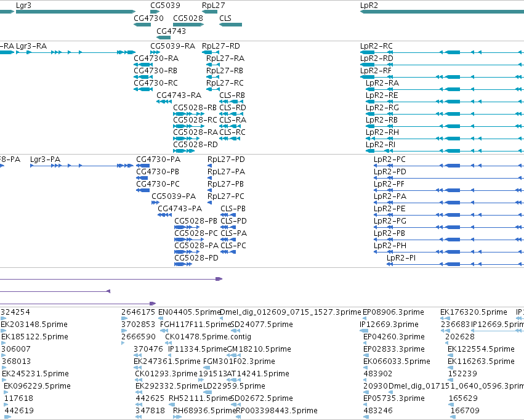Image resolution: width=524 pixels, height=420 pixels.
Task: Click transcript CLS-RB
Action: [232, 95]
